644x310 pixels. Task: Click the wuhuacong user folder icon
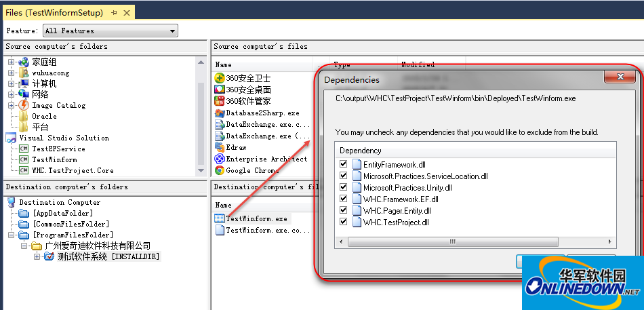[x=24, y=73]
